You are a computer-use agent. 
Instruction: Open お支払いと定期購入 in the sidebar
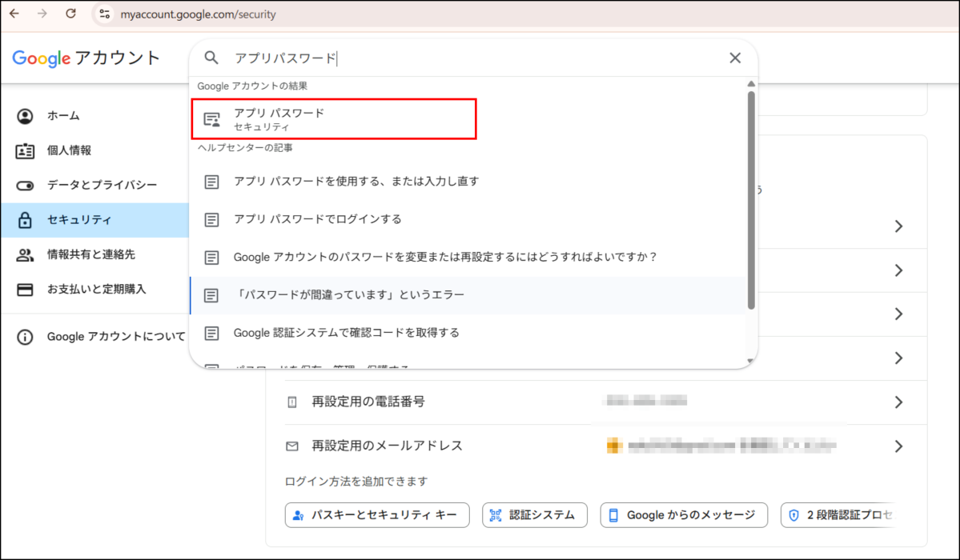click(95, 290)
